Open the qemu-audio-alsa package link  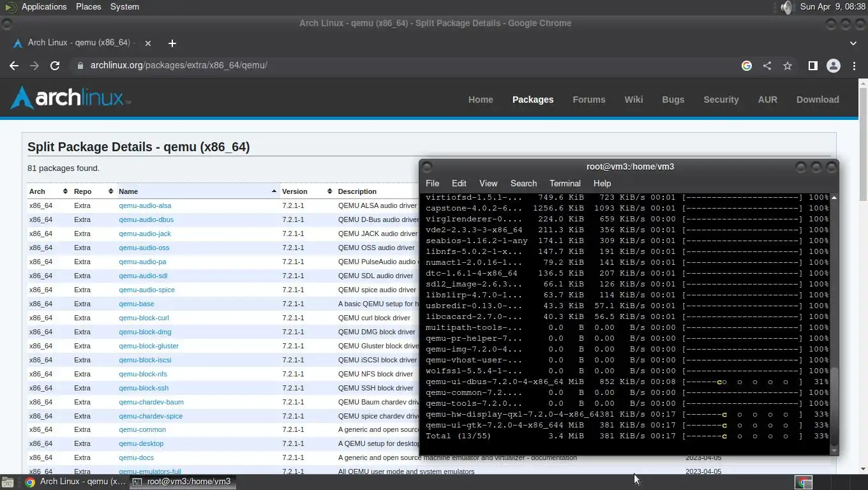pyautogui.click(x=145, y=205)
